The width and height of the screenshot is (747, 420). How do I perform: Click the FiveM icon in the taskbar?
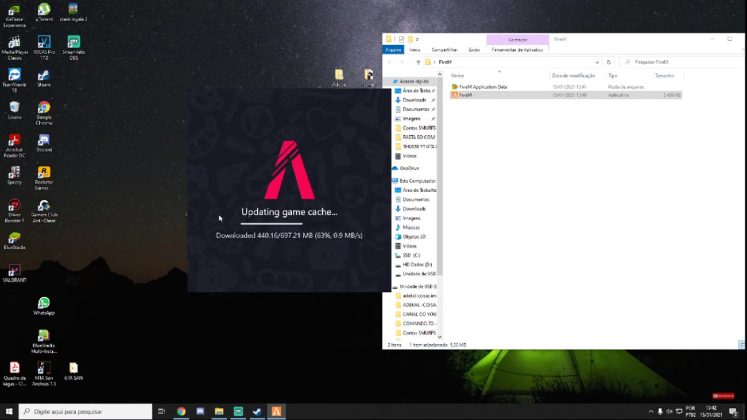[276, 411]
